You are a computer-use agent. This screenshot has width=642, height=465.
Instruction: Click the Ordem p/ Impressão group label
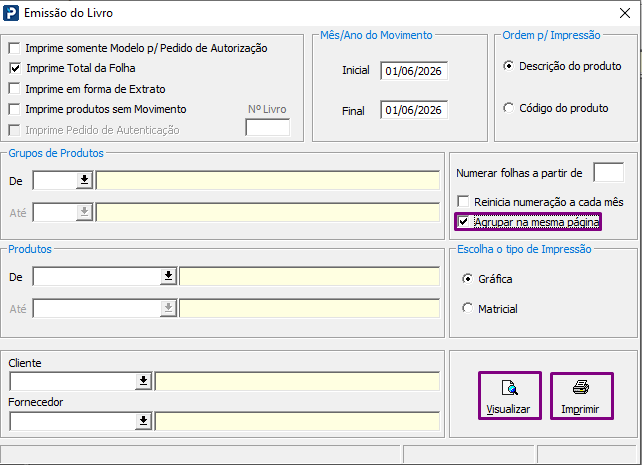(551, 35)
